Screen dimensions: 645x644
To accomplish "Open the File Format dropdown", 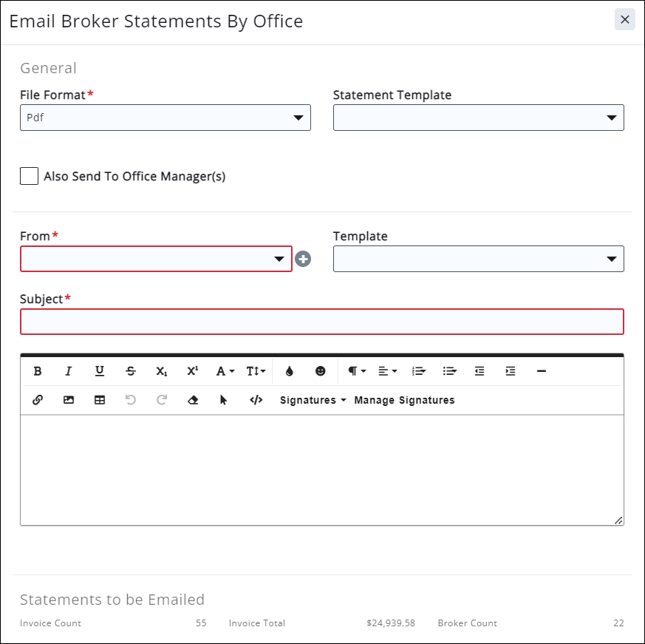I will tap(165, 118).
